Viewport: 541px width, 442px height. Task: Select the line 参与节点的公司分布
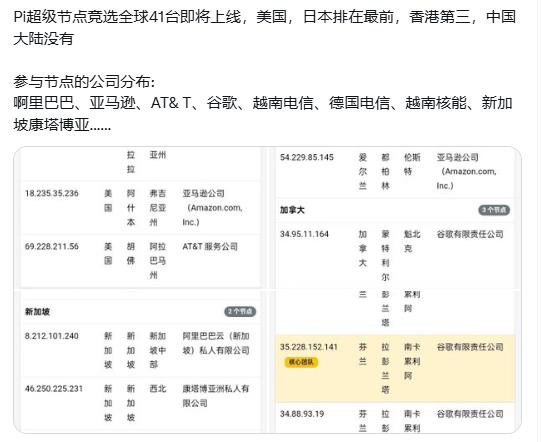84,82
